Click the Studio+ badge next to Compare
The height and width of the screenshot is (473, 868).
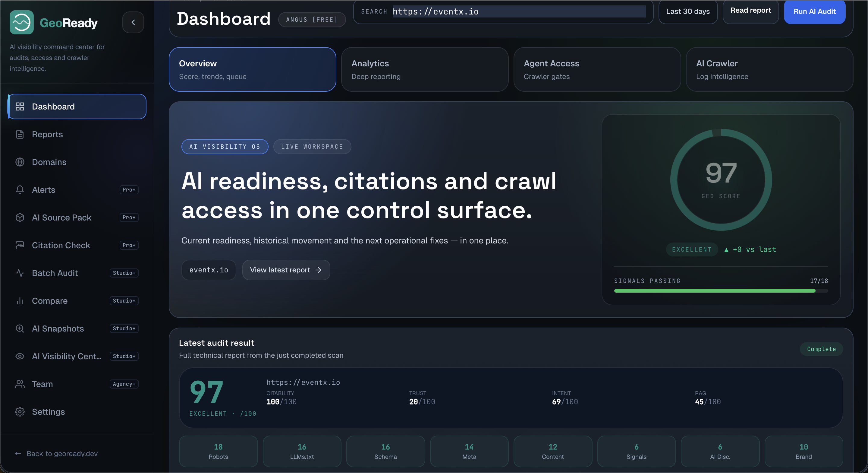tap(124, 300)
